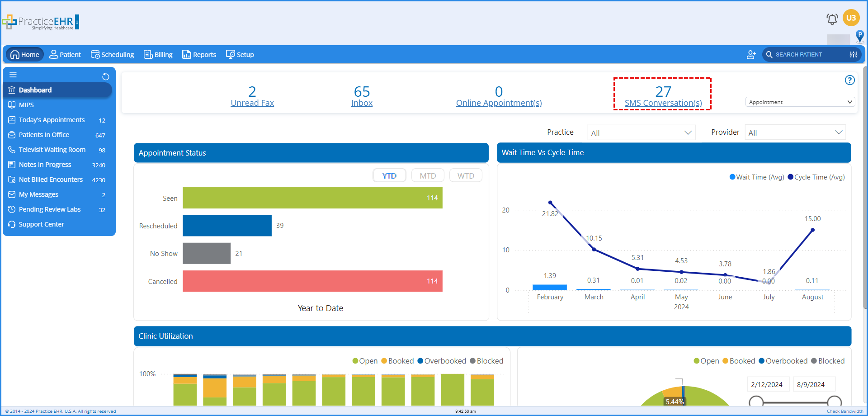Screen dimensions: 868x416
Task: Go to Home tab
Action: [25, 55]
